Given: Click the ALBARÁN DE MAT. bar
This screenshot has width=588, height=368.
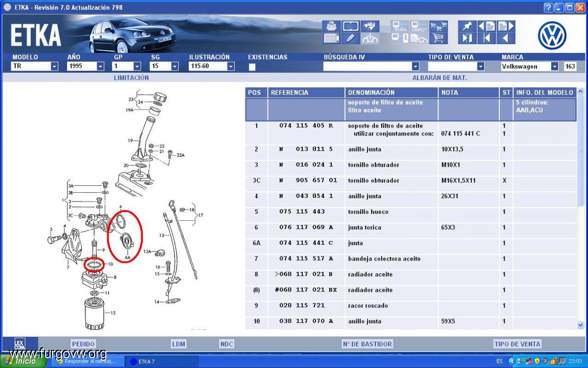Looking at the screenshot, I should pyautogui.click(x=440, y=78).
